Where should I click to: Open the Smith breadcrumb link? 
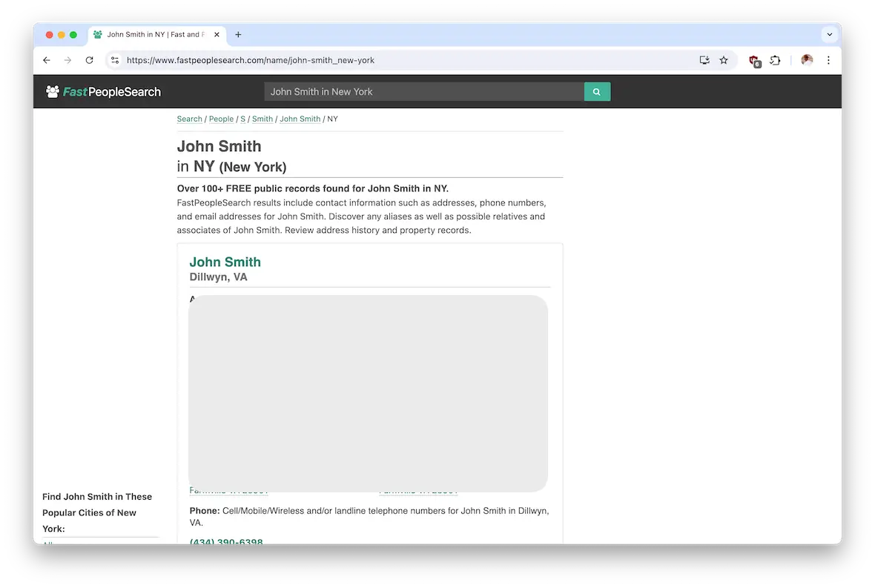262,119
